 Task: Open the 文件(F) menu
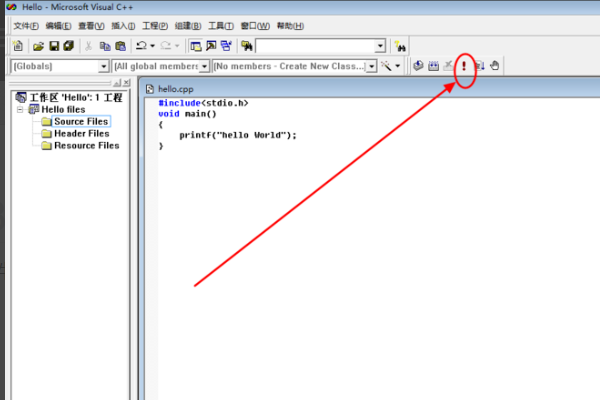pyautogui.click(x=26, y=26)
